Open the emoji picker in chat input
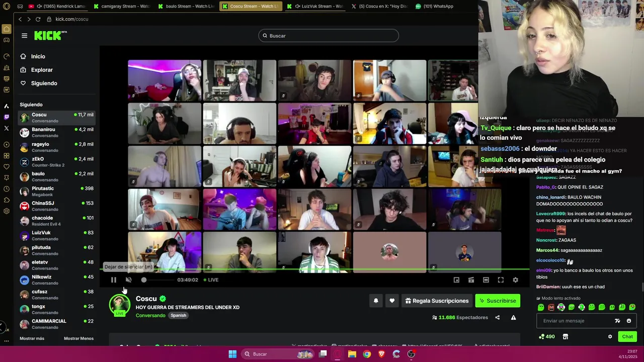This screenshot has width=644, height=362. 629,321
